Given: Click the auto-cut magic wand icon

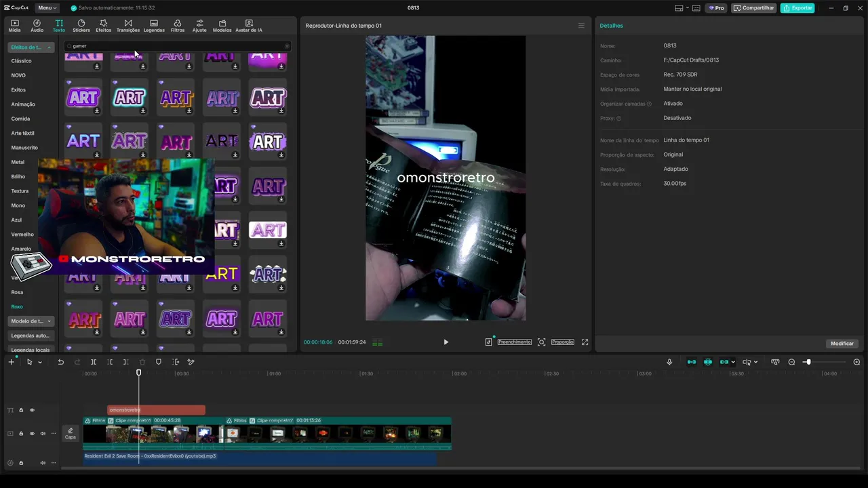Looking at the screenshot, I should [x=191, y=362].
